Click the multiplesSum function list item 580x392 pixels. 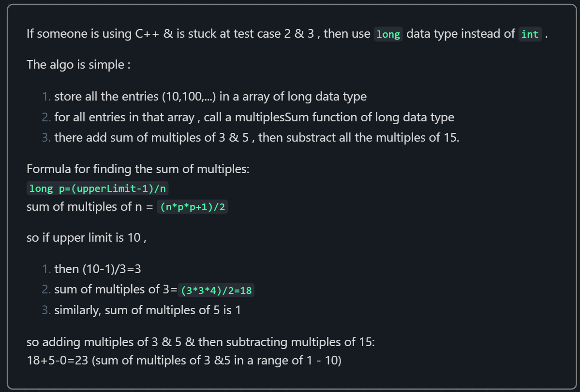point(254,117)
